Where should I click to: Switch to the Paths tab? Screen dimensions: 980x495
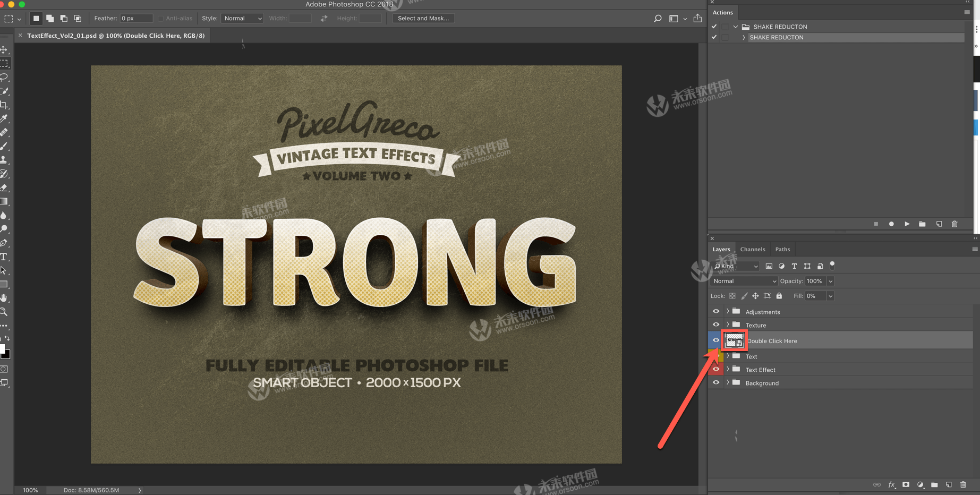tap(782, 249)
